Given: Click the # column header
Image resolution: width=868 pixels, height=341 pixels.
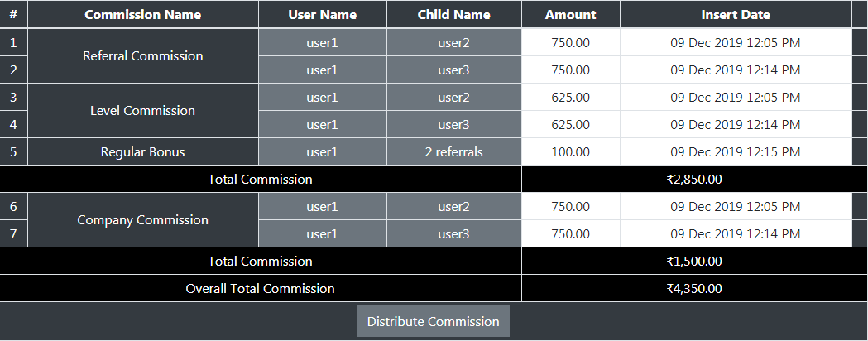Looking at the screenshot, I should pyautogui.click(x=13, y=15).
